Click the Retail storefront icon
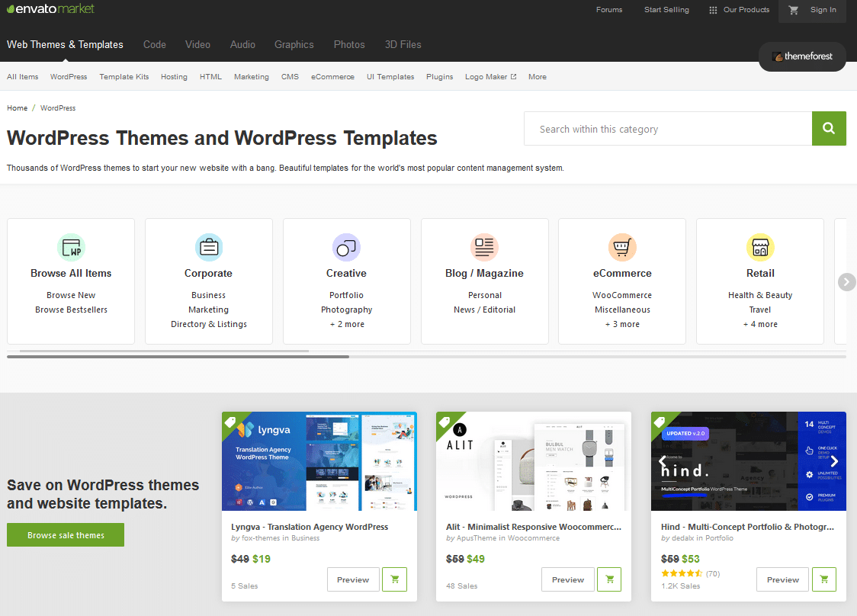 [x=760, y=247]
